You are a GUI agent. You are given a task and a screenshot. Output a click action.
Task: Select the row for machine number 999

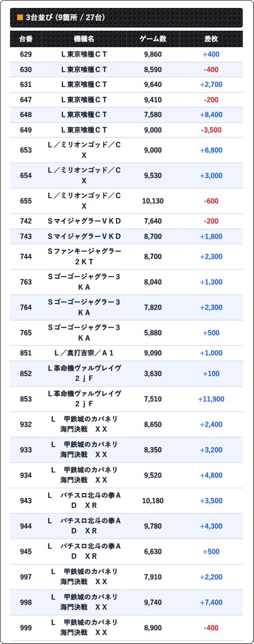126,628
